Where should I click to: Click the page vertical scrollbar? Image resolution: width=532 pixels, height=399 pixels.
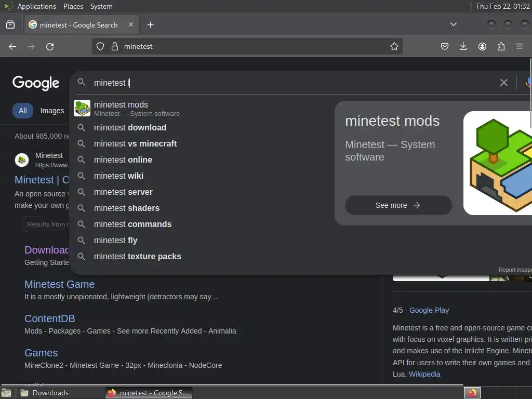[x=530, y=94]
